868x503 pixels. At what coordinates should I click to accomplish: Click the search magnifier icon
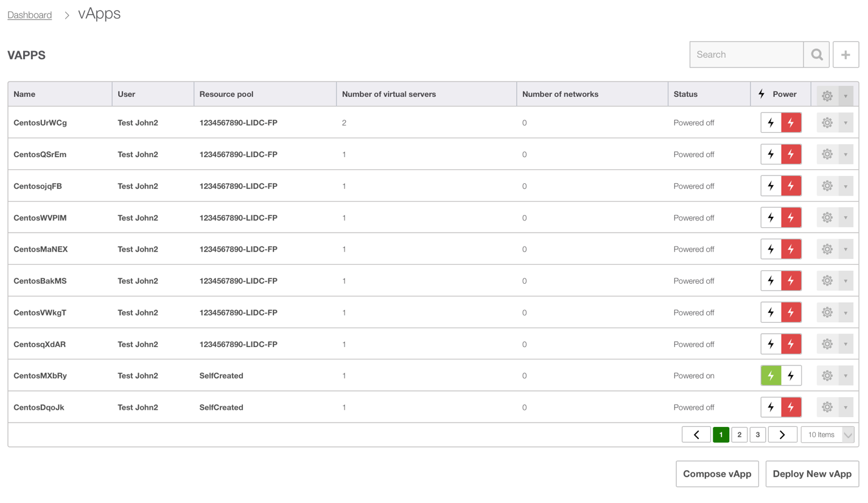click(816, 54)
